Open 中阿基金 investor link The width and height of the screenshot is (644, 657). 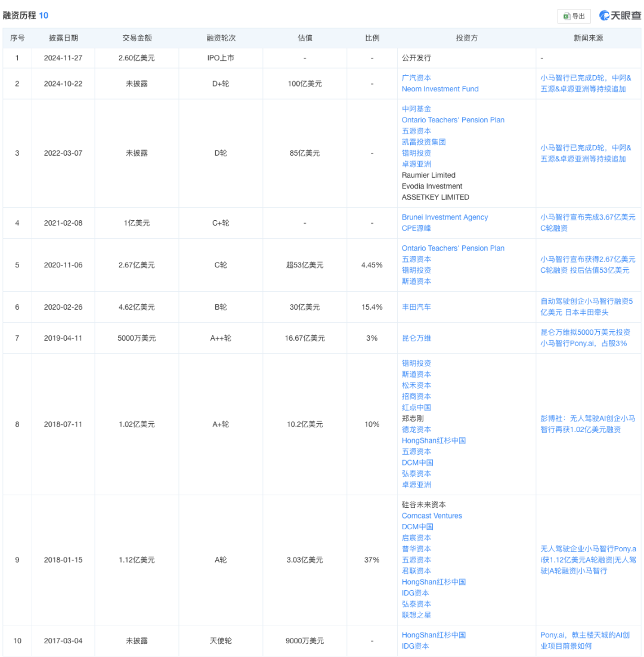pyautogui.click(x=416, y=109)
